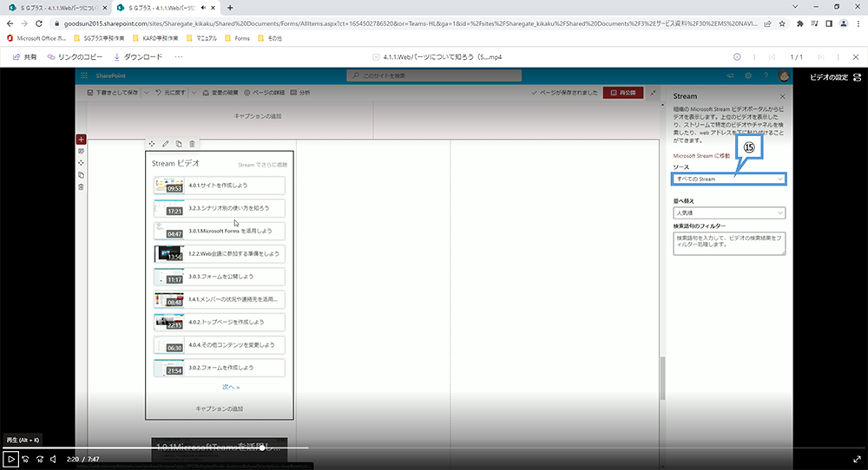Click the SharePoint site search box
The width and height of the screenshot is (868, 470).
434,75
